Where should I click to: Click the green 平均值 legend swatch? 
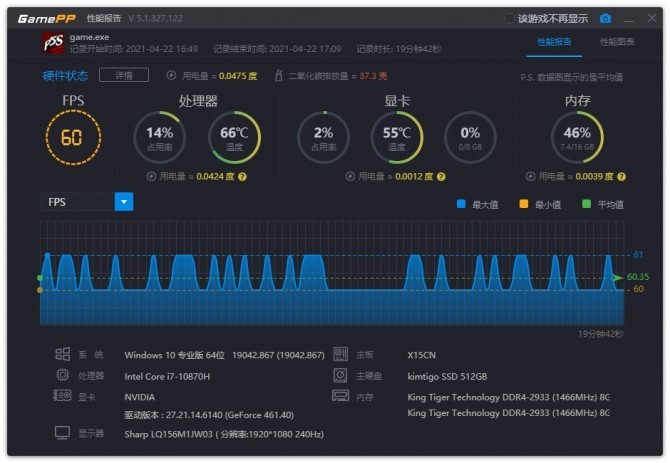pos(587,204)
